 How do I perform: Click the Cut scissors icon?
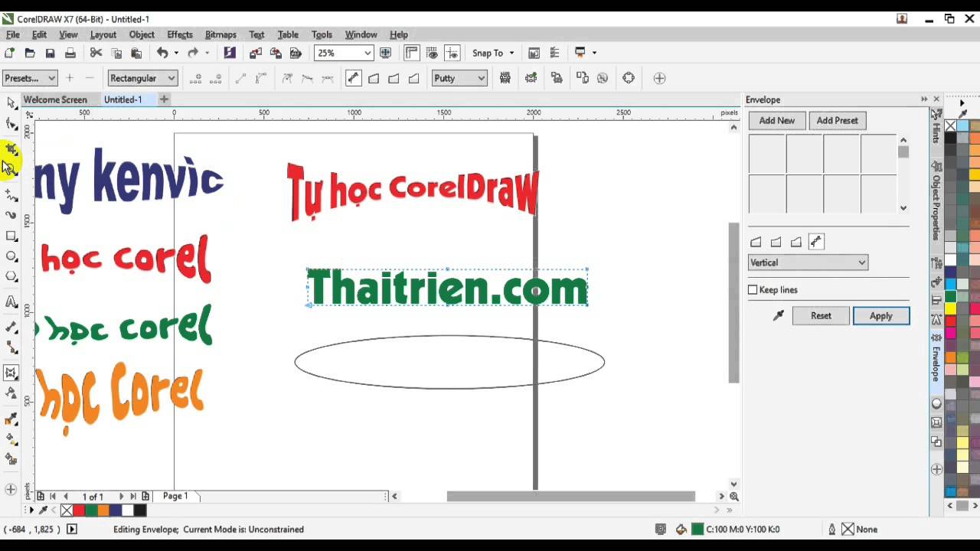(96, 53)
